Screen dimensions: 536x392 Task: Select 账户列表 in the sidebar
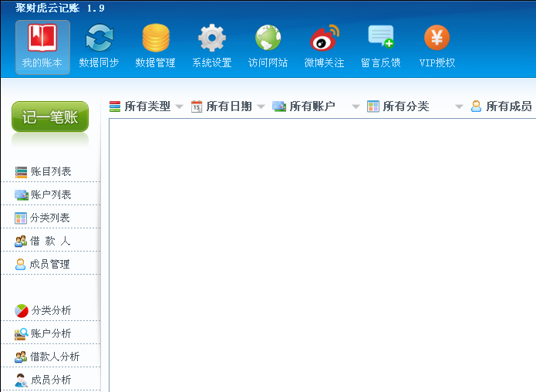[x=50, y=194]
